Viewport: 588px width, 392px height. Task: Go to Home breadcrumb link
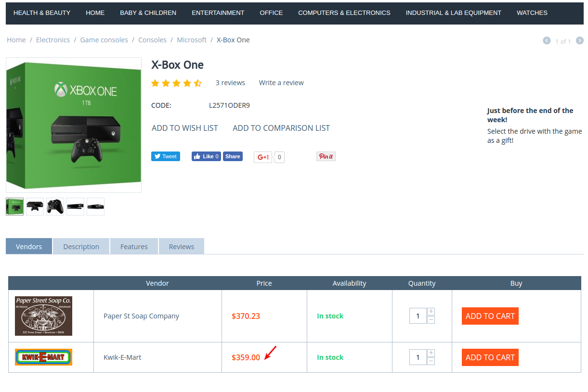(x=16, y=40)
